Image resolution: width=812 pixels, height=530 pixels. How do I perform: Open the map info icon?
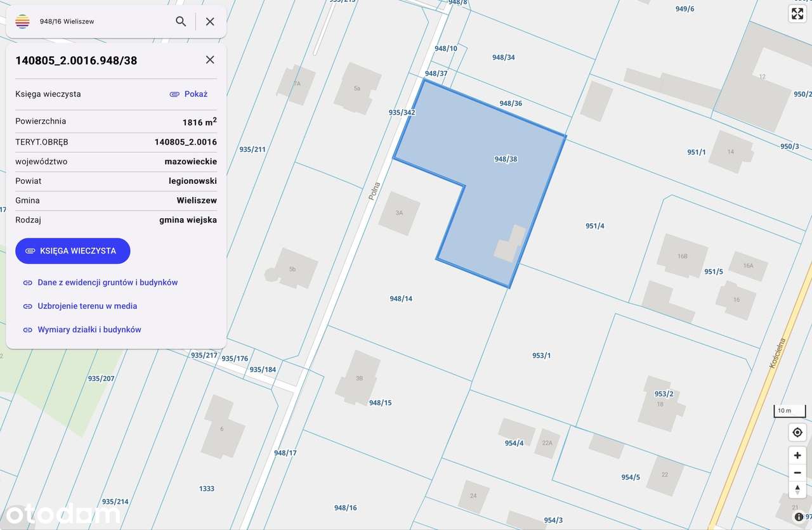(799, 517)
